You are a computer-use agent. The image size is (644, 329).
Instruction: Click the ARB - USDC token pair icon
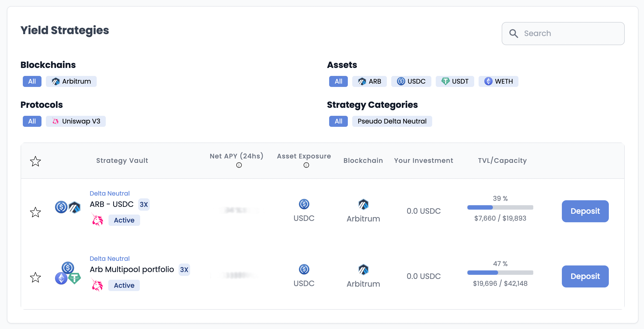coord(68,207)
